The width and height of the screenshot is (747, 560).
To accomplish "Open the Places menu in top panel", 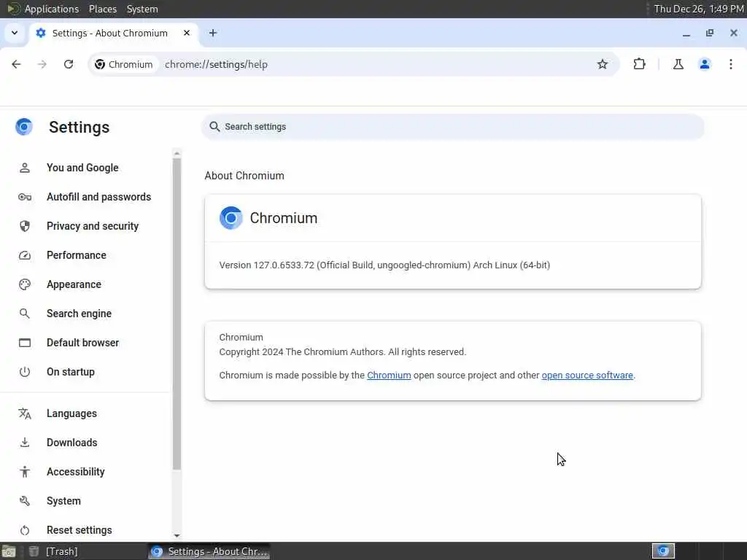I will tap(103, 9).
